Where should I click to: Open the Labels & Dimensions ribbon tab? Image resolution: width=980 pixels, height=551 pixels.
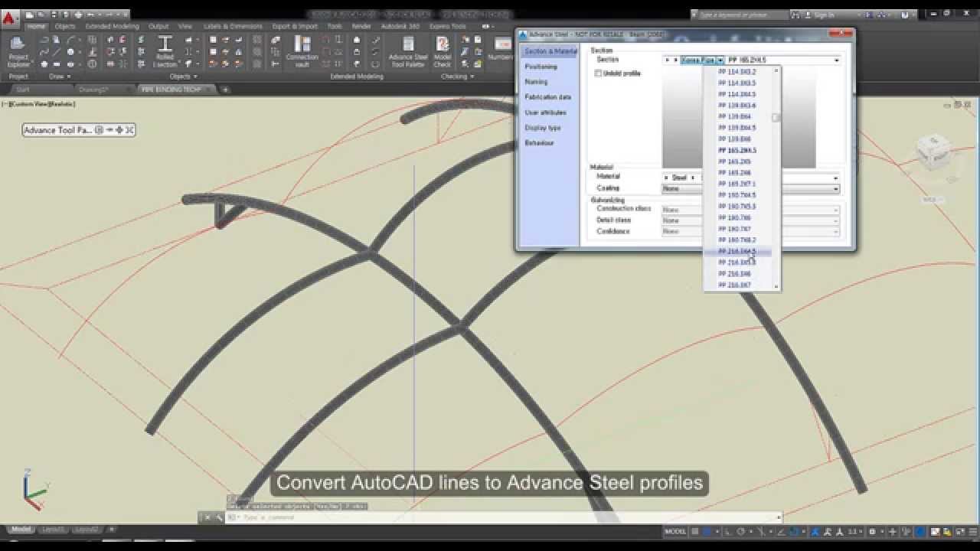pyautogui.click(x=231, y=26)
